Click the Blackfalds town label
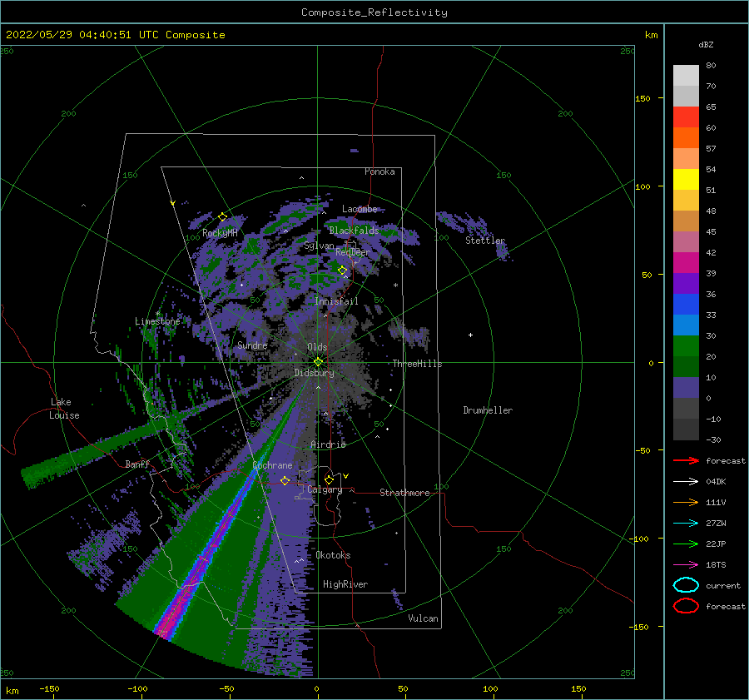This screenshot has width=749, height=700. pos(354,231)
